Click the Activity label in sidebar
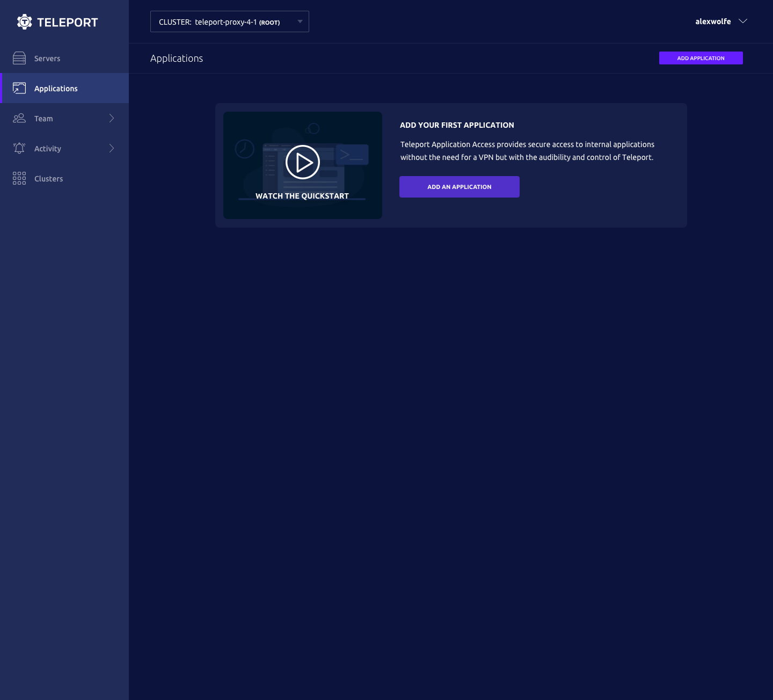This screenshot has width=773, height=700. click(48, 149)
